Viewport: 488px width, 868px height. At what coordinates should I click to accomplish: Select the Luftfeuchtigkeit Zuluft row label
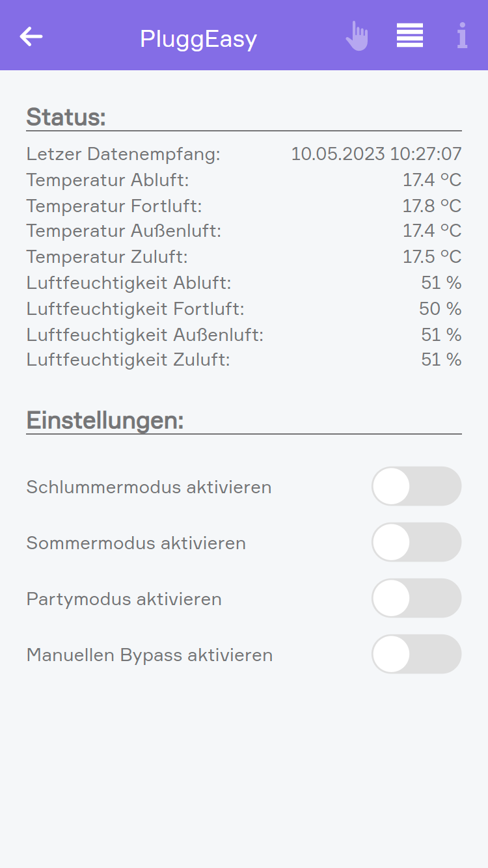128,360
